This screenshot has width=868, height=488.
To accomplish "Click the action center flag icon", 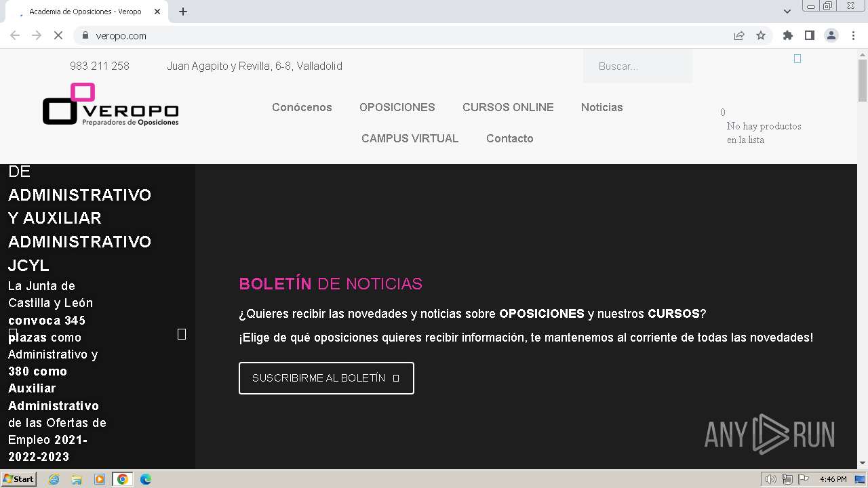I will pos(804,479).
